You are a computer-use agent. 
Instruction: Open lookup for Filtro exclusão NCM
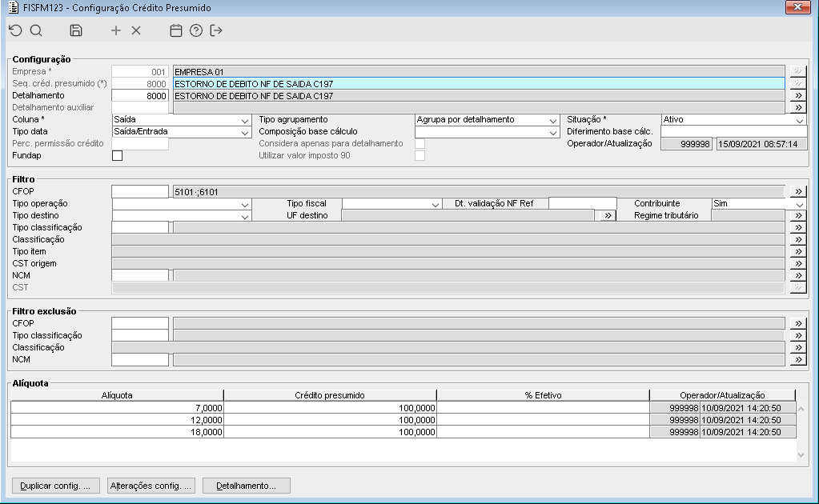[798, 359]
